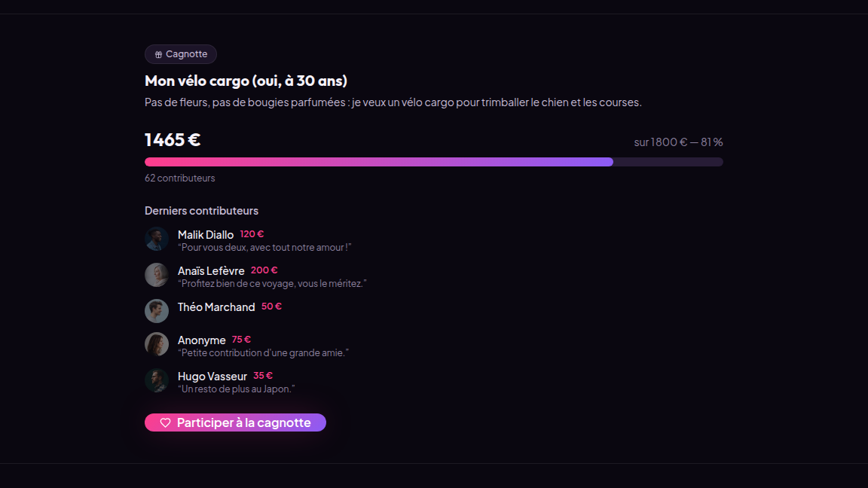Click the 62 contributeurs count

click(x=180, y=178)
